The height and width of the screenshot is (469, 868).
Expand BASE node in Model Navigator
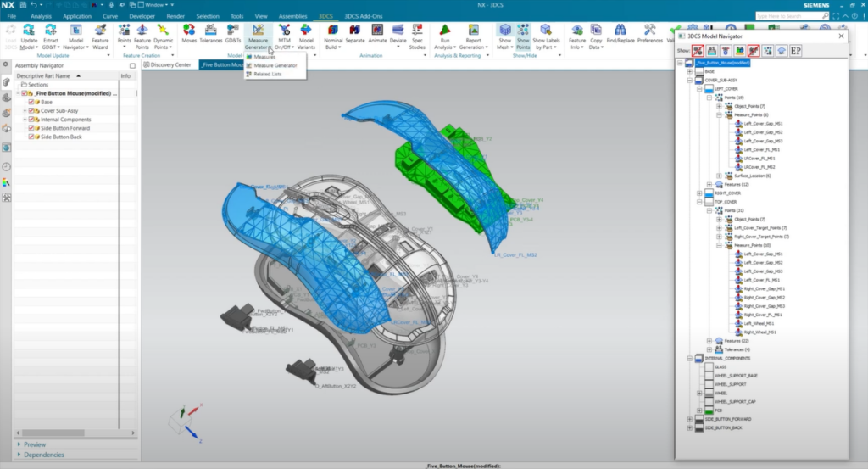tap(690, 71)
